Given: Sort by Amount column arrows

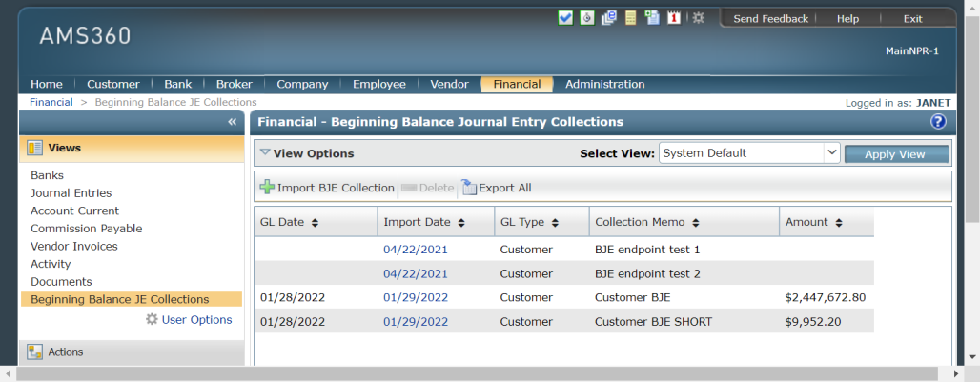Looking at the screenshot, I should 839,223.
